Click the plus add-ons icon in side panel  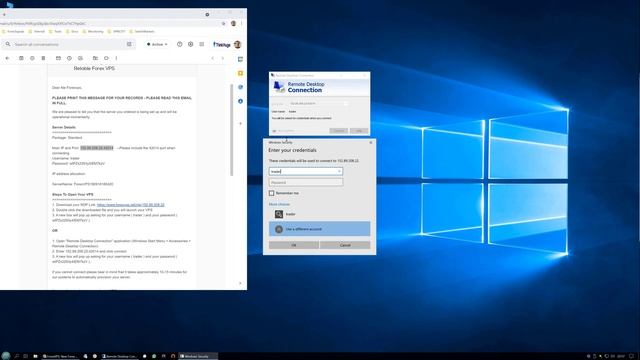tap(240, 123)
